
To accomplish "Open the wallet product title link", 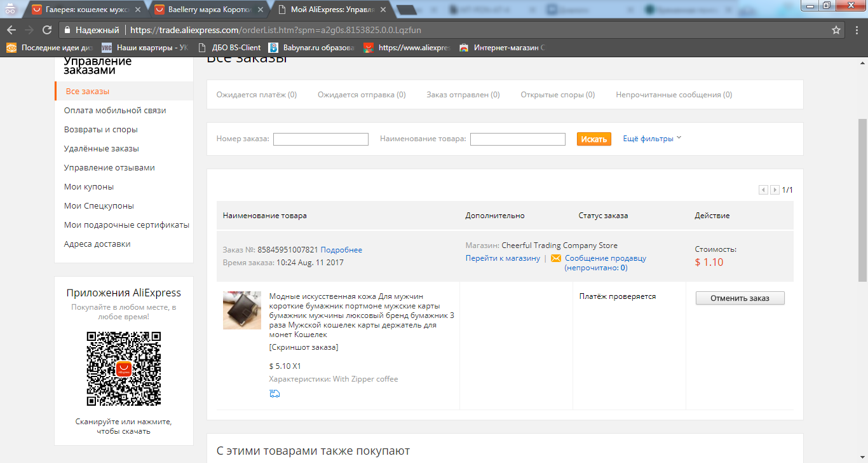I will click(x=362, y=315).
